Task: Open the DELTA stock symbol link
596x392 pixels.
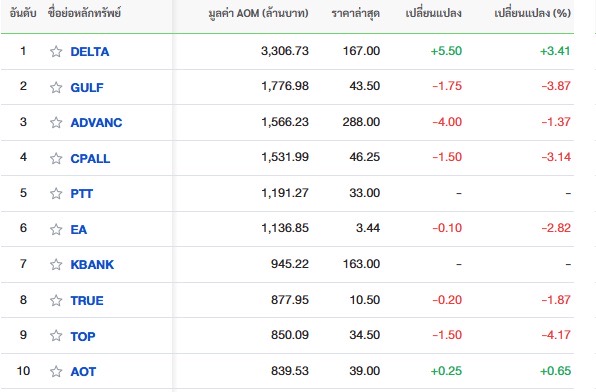Action: coord(90,51)
